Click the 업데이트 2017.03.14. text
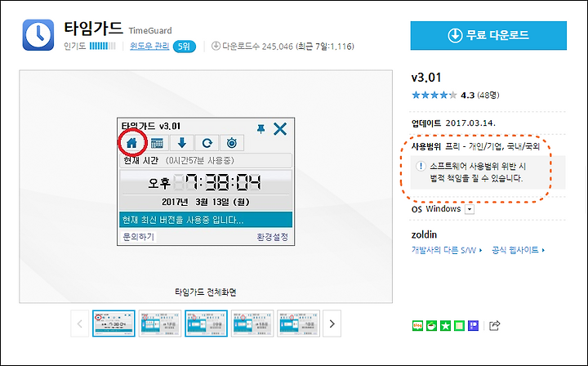 (x=453, y=123)
